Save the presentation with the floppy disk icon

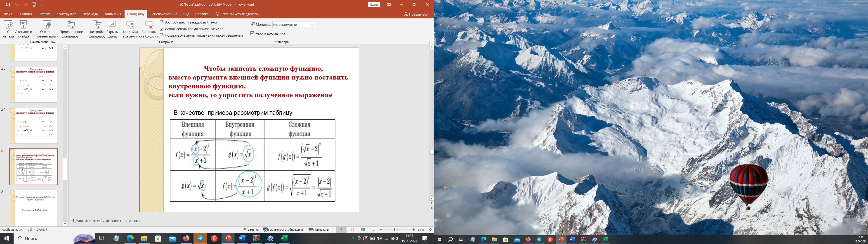pyautogui.click(x=8, y=4)
